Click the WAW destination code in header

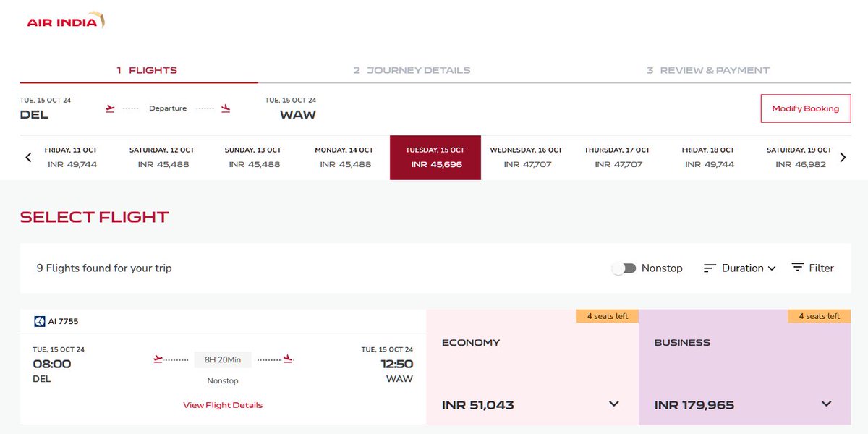click(x=298, y=114)
